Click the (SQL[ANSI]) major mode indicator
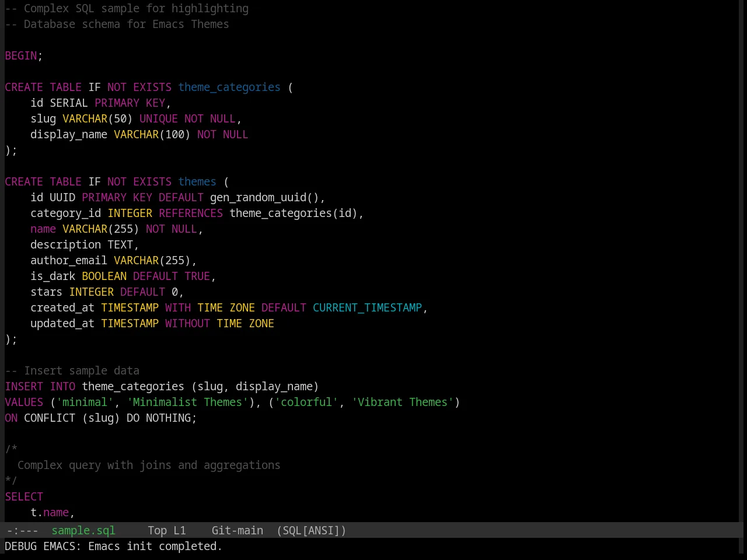The height and width of the screenshot is (560, 747). (311, 530)
